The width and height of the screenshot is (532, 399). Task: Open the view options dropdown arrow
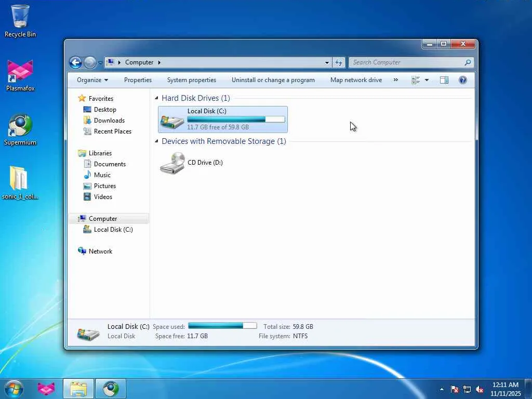427,80
